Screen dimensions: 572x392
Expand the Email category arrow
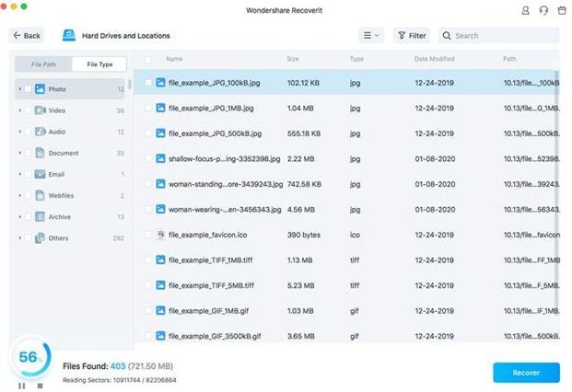click(x=19, y=174)
